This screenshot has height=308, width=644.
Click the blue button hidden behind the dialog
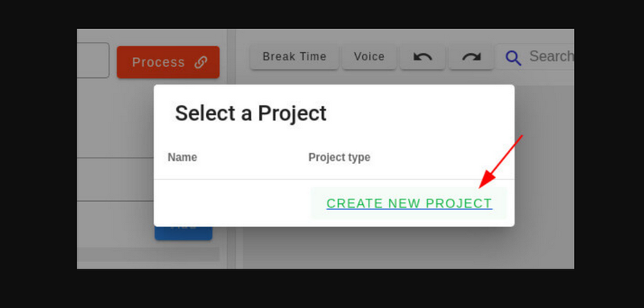click(x=184, y=233)
